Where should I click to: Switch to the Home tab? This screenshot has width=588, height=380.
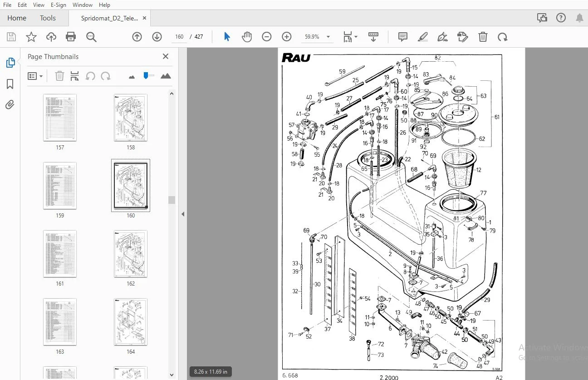point(17,18)
